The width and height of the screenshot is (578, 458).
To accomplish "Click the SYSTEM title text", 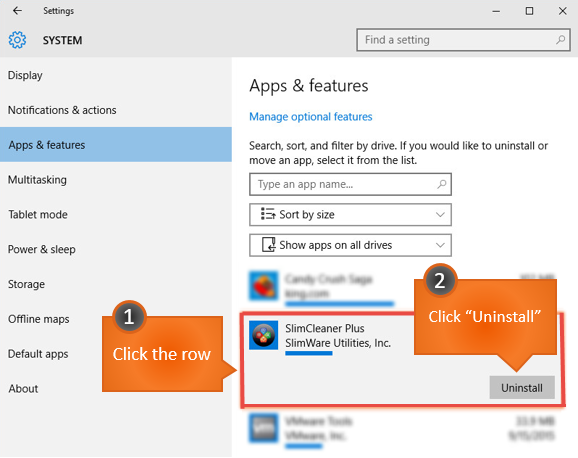I will tap(62, 40).
